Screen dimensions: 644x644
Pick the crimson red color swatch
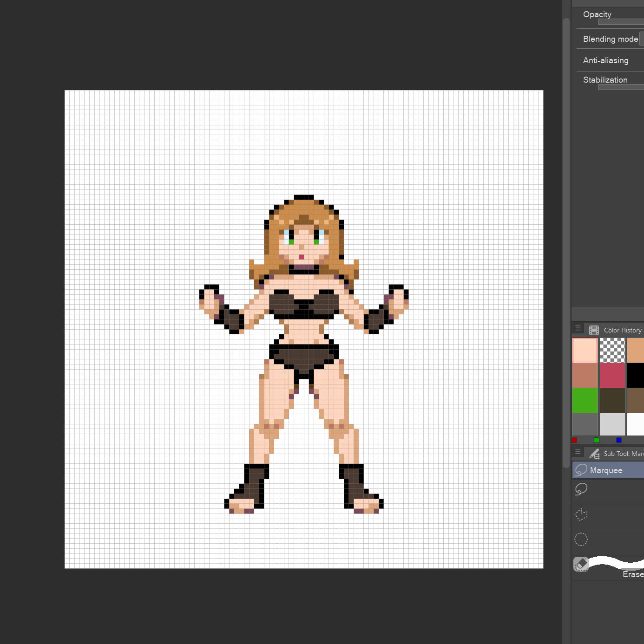(x=612, y=375)
